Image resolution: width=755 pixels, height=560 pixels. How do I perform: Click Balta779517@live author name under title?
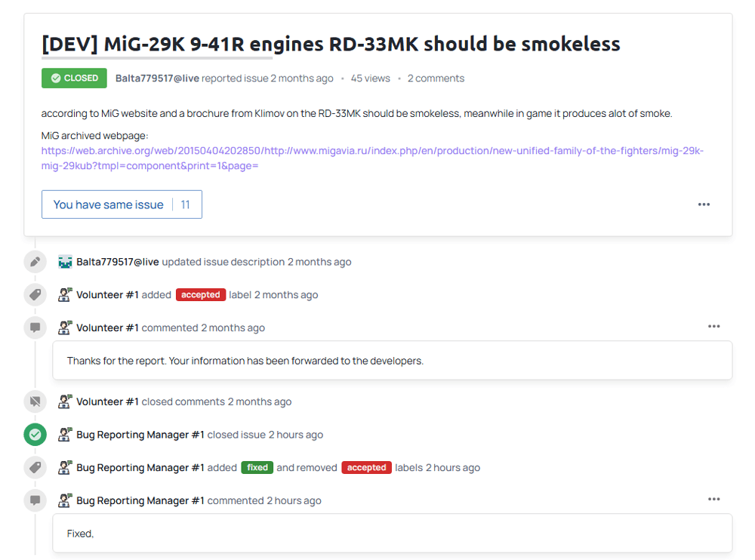(157, 78)
